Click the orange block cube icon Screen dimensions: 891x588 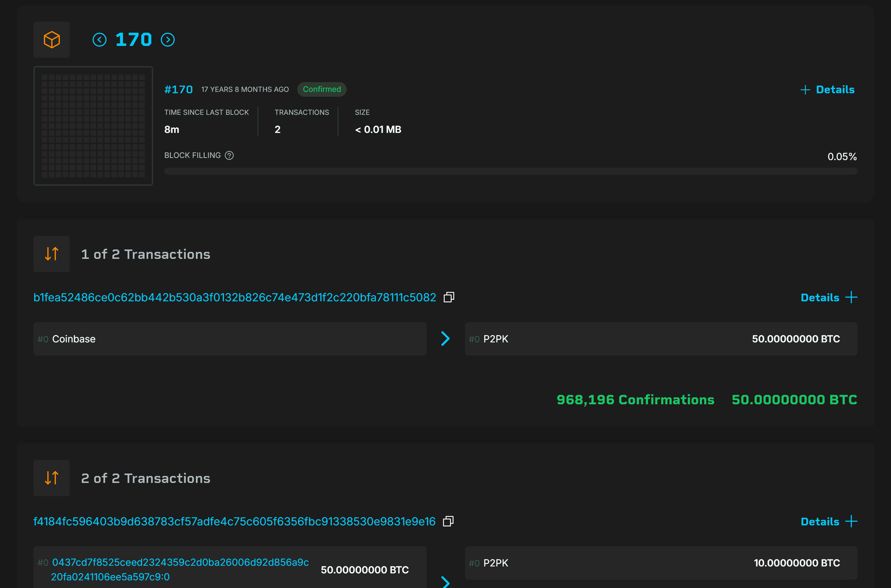pyautogui.click(x=52, y=40)
